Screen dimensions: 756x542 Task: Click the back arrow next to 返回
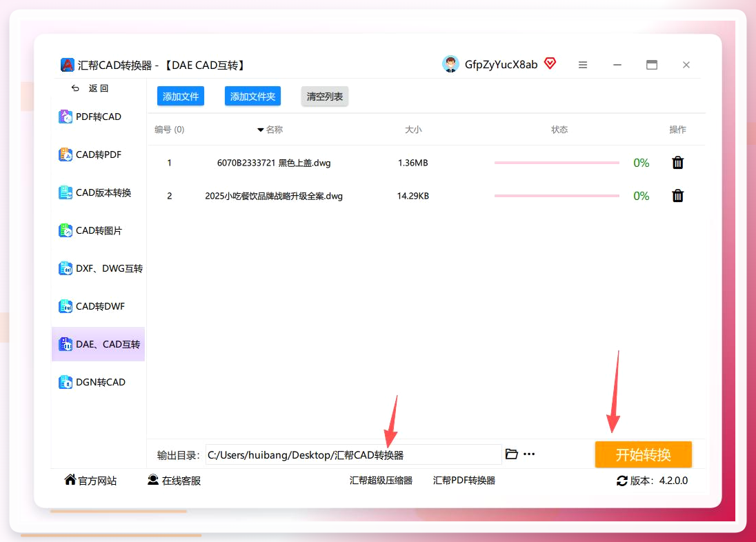coord(75,88)
